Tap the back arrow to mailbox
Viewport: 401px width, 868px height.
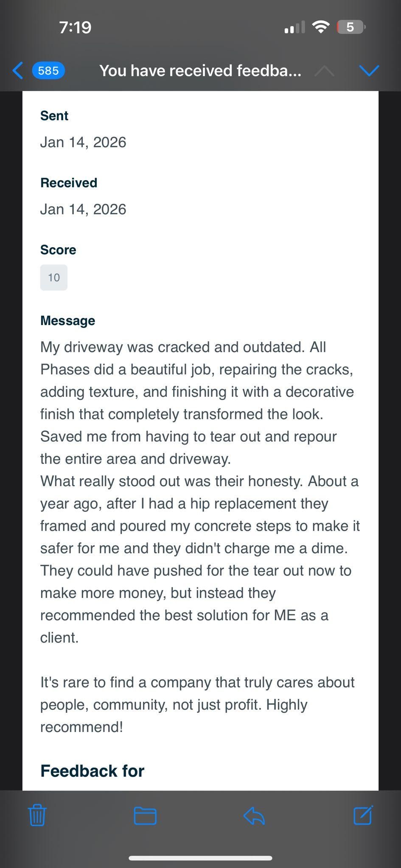(x=18, y=70)
